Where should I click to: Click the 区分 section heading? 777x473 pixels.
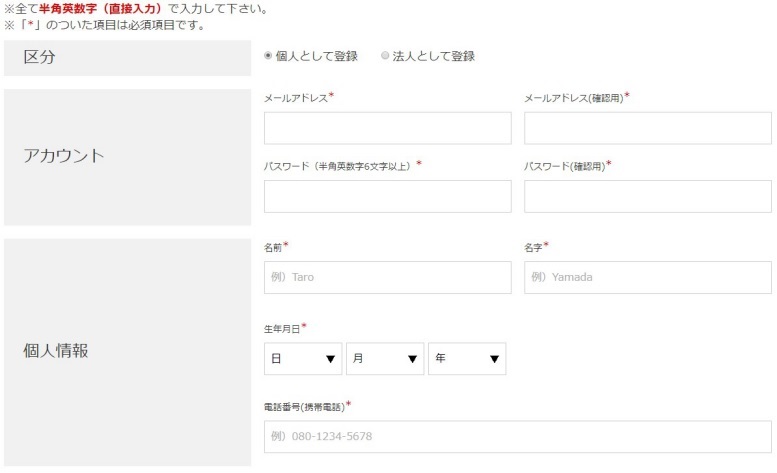(39, 57)
